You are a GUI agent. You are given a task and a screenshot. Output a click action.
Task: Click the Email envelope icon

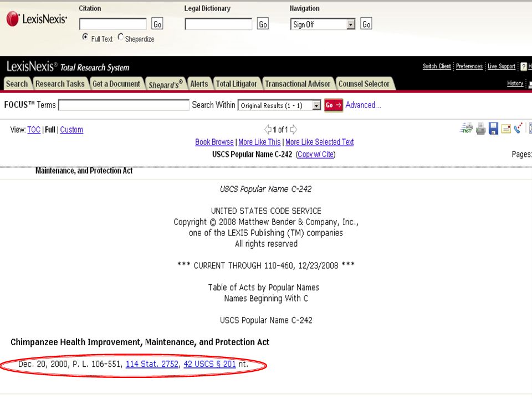coord(506,129)
